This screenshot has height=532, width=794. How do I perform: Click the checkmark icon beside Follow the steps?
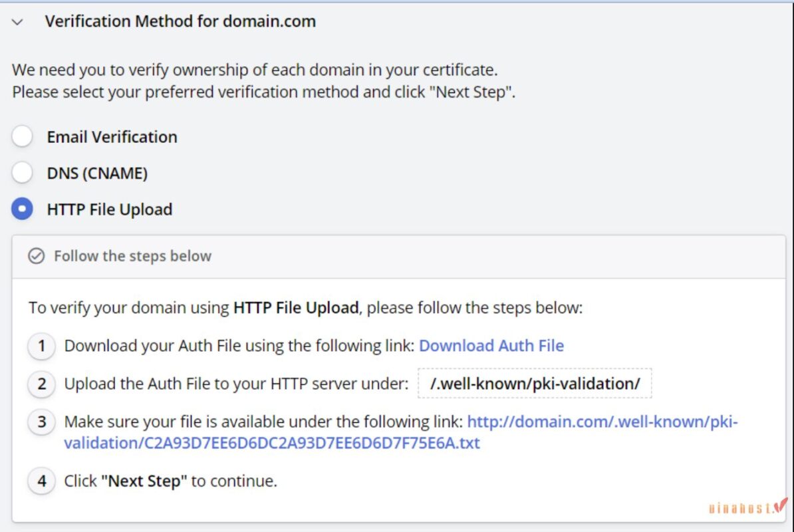[37, 256]
